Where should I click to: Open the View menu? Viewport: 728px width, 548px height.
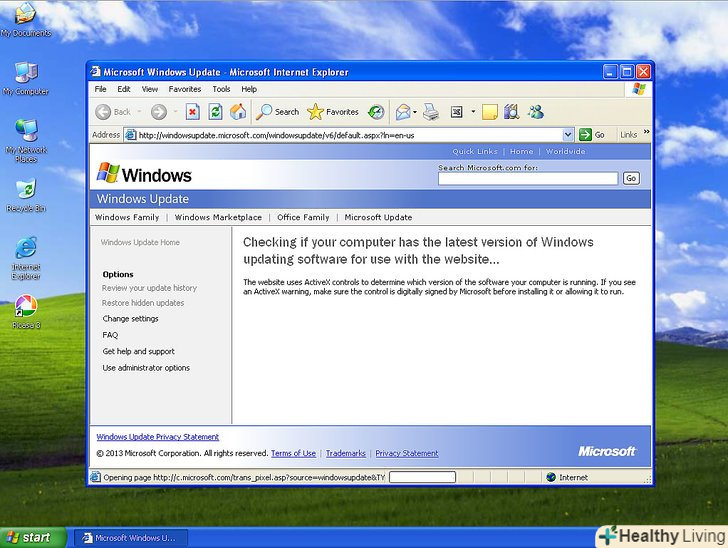[150, 89]
